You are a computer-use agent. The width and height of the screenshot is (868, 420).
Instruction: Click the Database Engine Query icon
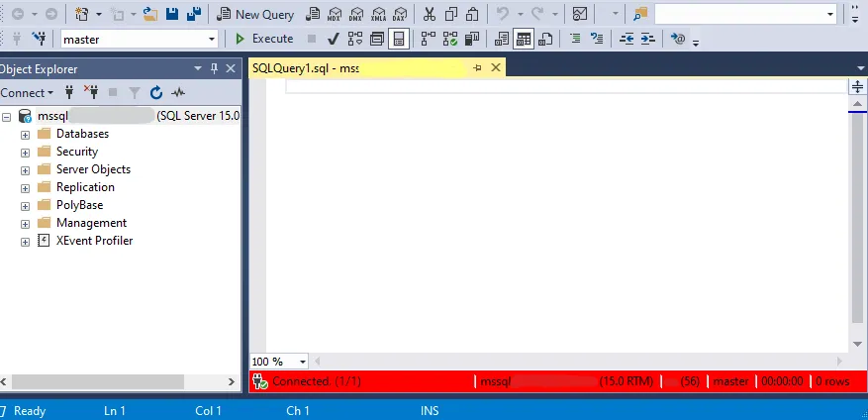point(313,15)
